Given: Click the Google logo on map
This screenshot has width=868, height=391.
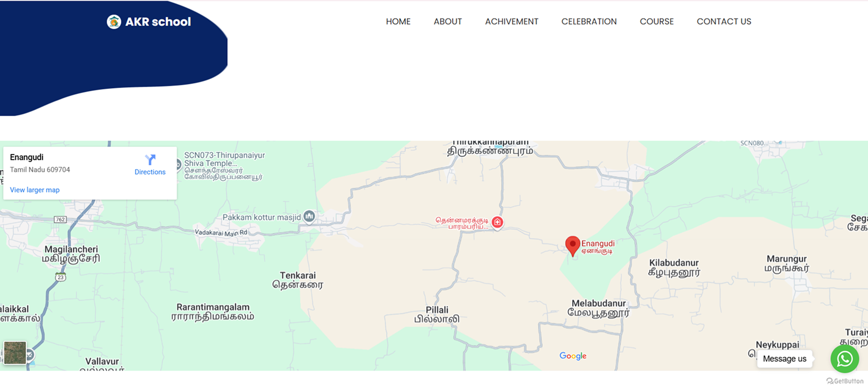Looking at the screenshot, I should point(573,356).
